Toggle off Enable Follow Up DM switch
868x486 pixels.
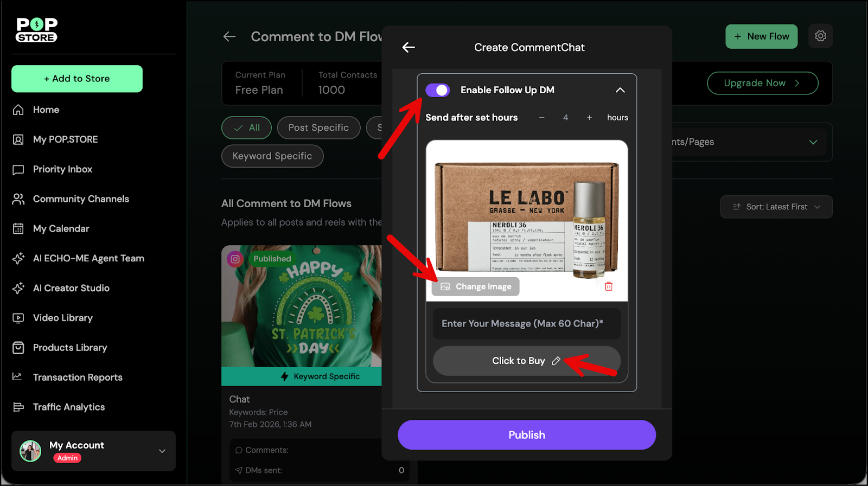click(x=437, y=90)
